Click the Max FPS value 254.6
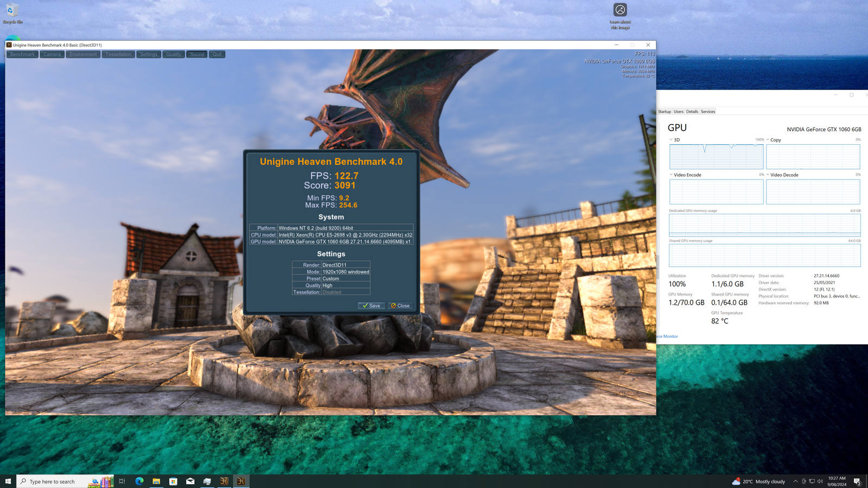 (x=348, y=205)
